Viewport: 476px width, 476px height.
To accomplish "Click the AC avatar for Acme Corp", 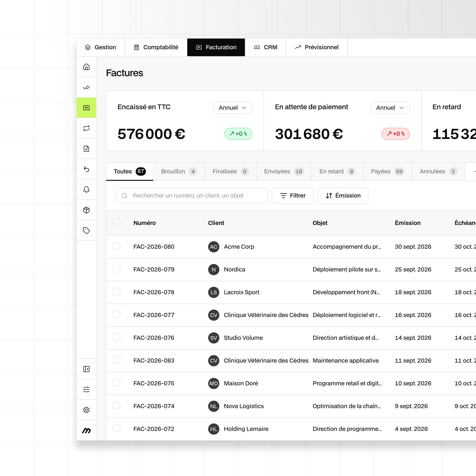I will [x=214, y=247].
